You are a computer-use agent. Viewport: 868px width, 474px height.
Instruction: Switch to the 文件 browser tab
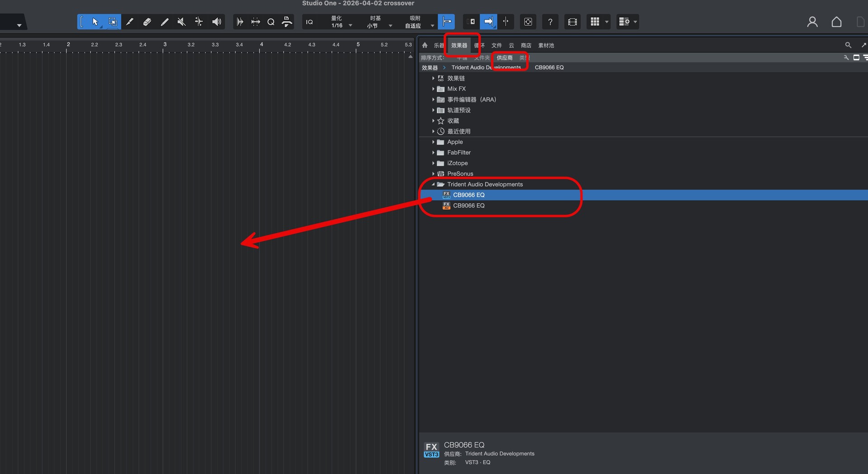pos(496,45)
